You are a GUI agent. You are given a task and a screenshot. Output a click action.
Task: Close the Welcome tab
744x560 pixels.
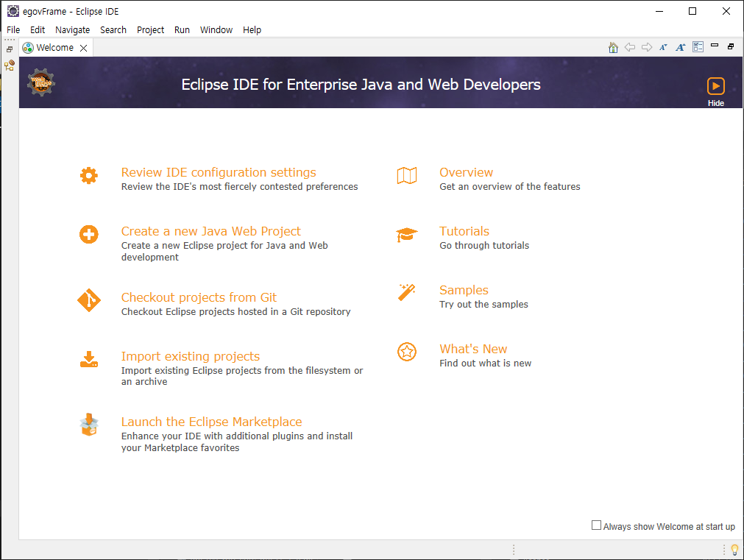(83, 48)
